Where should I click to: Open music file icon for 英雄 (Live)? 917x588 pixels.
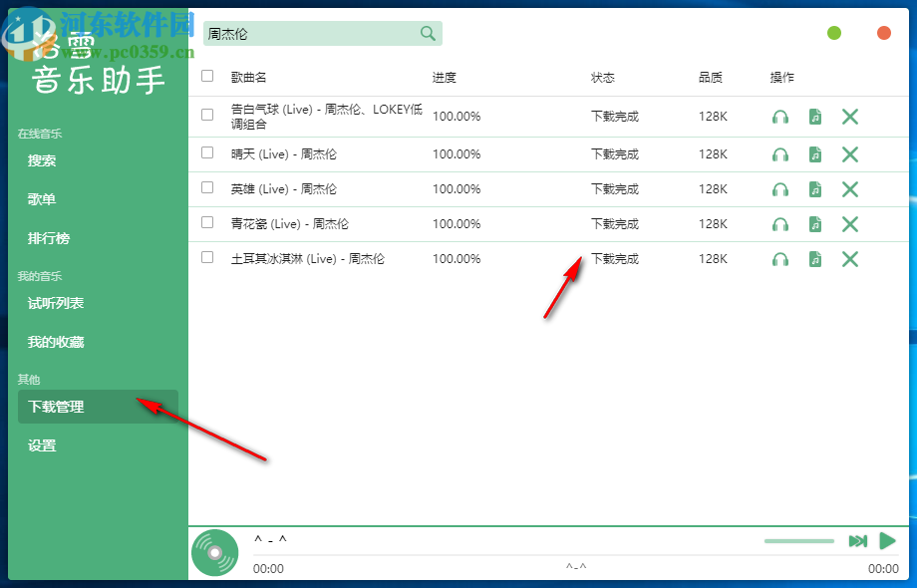click(815, 189)
